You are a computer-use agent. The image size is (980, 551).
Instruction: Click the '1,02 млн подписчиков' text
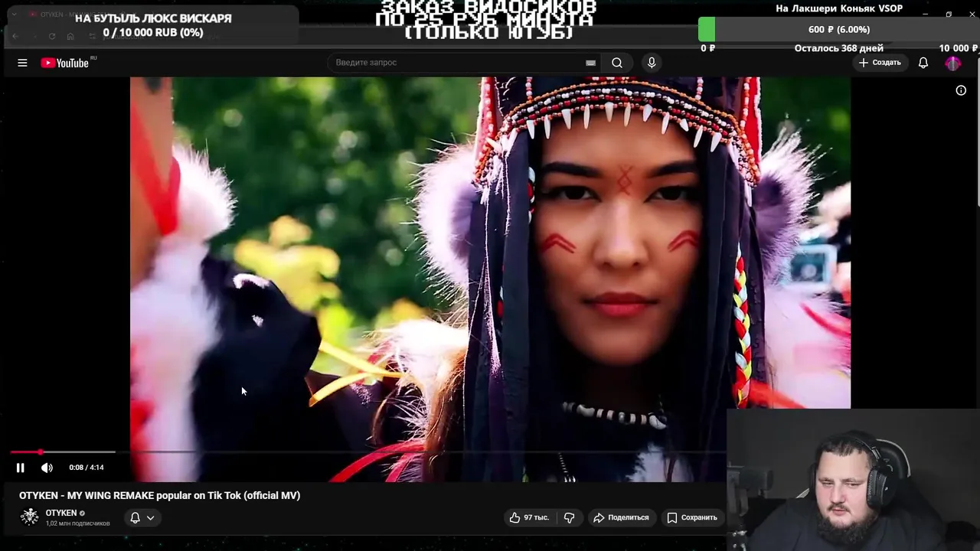78,523
